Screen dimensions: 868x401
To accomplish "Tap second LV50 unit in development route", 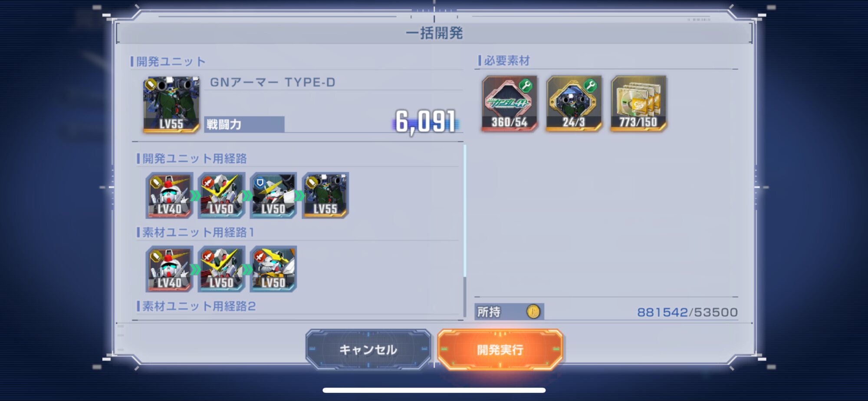I will (x=221, y=195).
